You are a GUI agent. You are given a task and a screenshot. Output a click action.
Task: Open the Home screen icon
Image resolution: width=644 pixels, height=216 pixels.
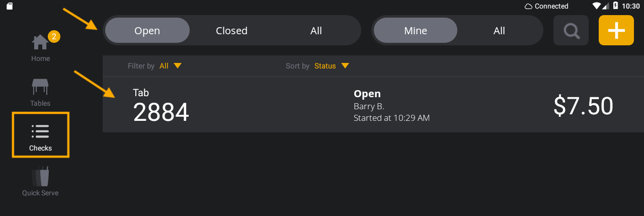(x=40, y=43)
